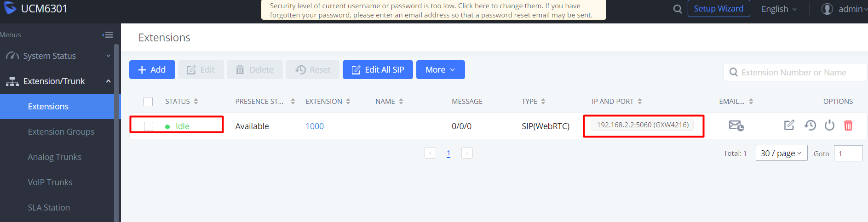Viewport: 868px width, 222px height.
Task: Tick the select-all checkbox in table header
Action: tap(148, 102)
